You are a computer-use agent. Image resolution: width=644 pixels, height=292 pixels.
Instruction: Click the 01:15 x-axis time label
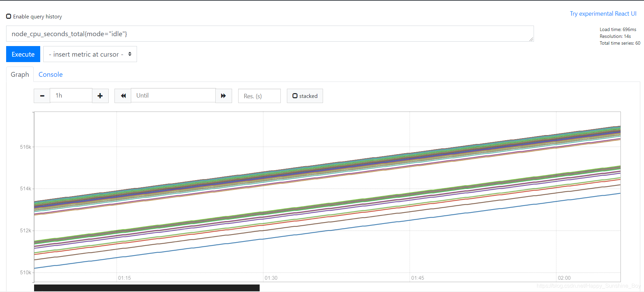(124, 278)
